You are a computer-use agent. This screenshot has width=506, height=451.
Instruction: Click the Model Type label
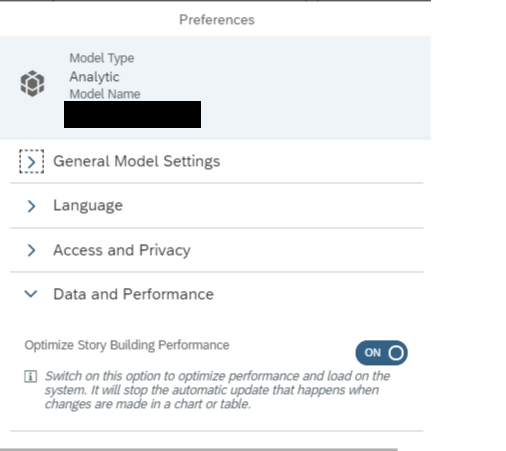tap(102, 58)
